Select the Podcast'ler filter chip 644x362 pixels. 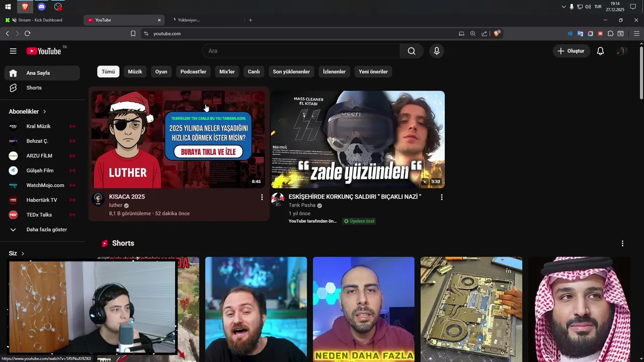click(x=193, y=72)
